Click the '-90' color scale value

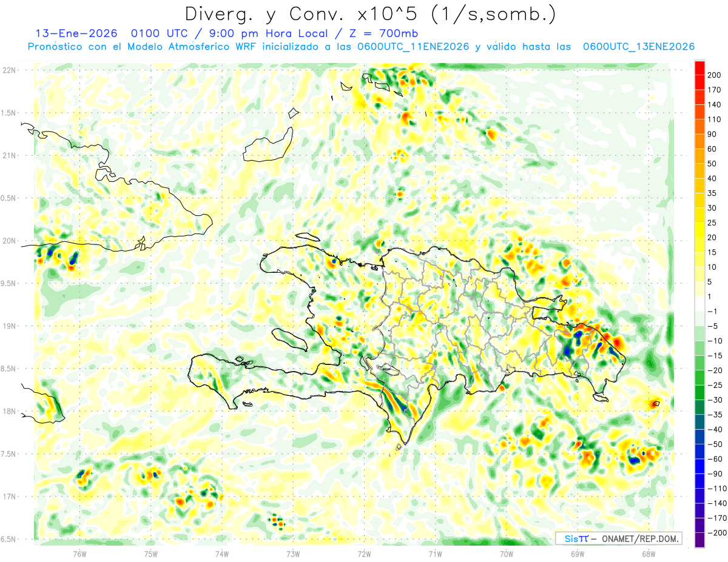click(715, 473)
